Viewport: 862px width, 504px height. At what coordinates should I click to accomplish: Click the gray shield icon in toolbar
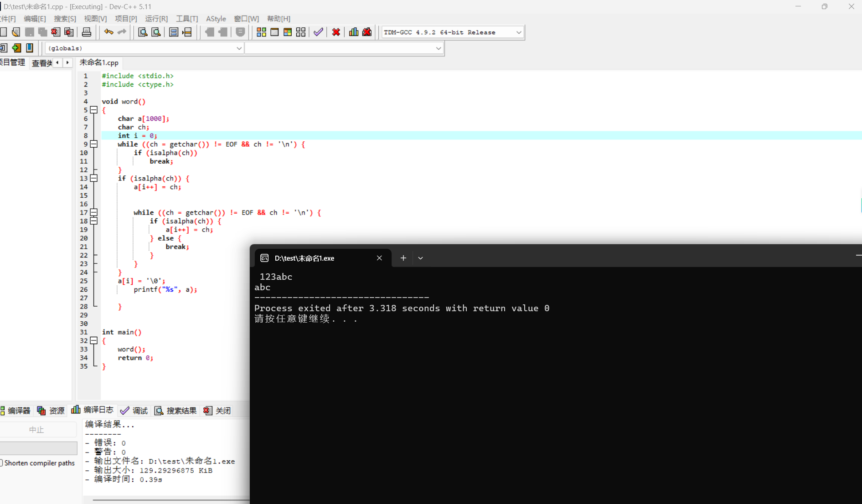click(x=240, y=32)
